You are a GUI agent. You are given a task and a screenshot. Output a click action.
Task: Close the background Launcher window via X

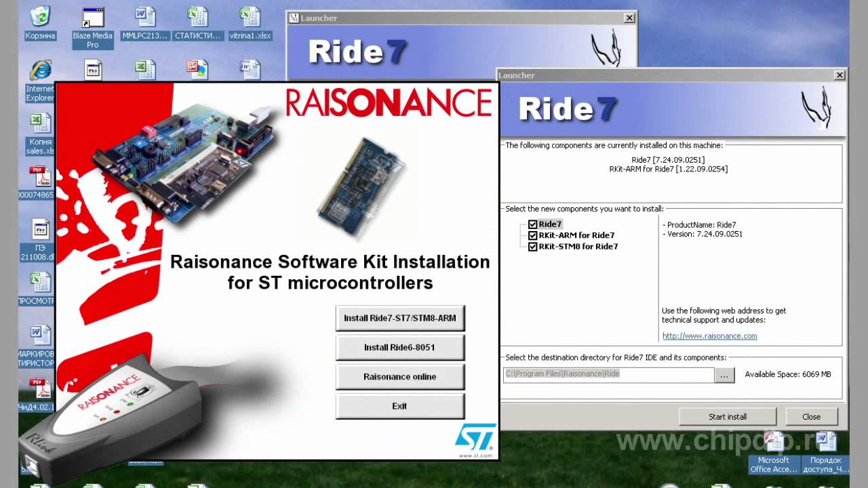tap(629, 18)
